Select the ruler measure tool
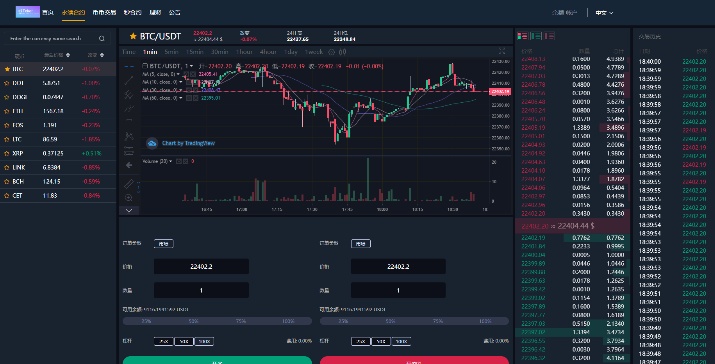This screenshot has width=715, height=364. [x=129, y=183]
